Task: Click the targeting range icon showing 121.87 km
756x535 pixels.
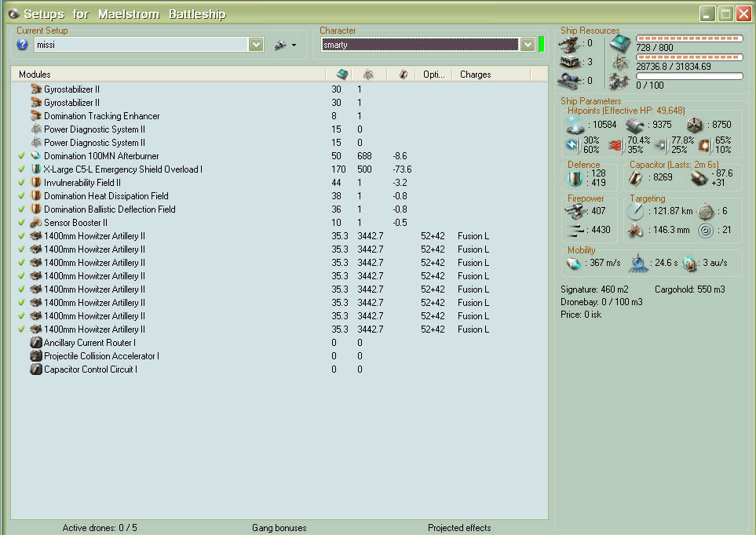Action: click(x=635, y=211)
